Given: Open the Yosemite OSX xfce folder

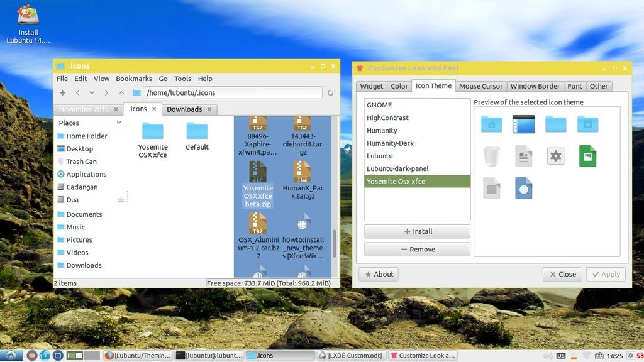Looking at the screenshot, I should [x=152, y=134].
